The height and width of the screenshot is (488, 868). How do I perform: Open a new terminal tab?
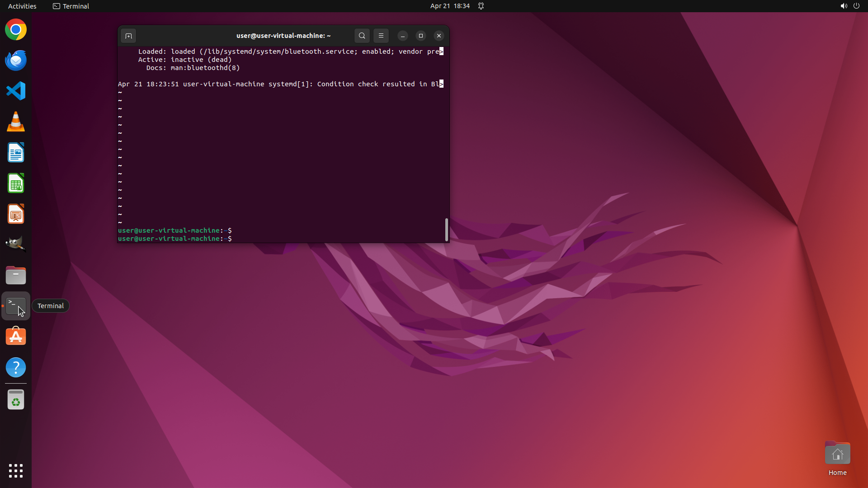click(128, 36)
